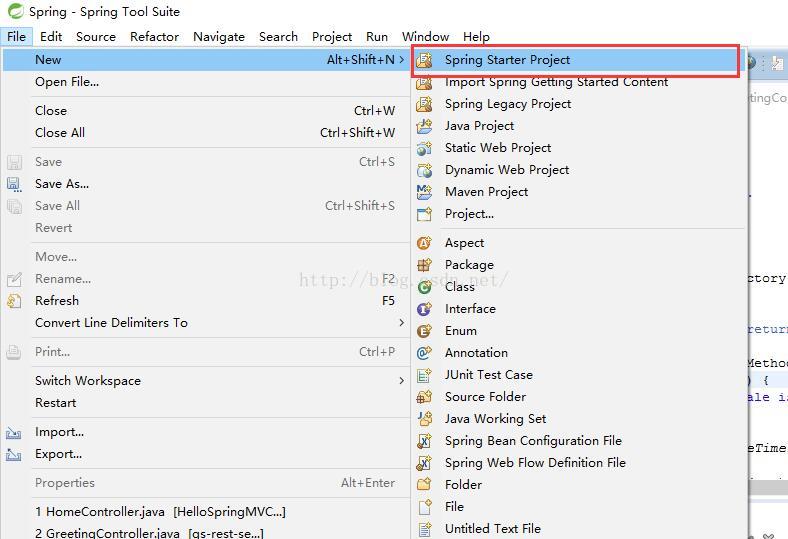Click the green Class icon

pos(424,287)
